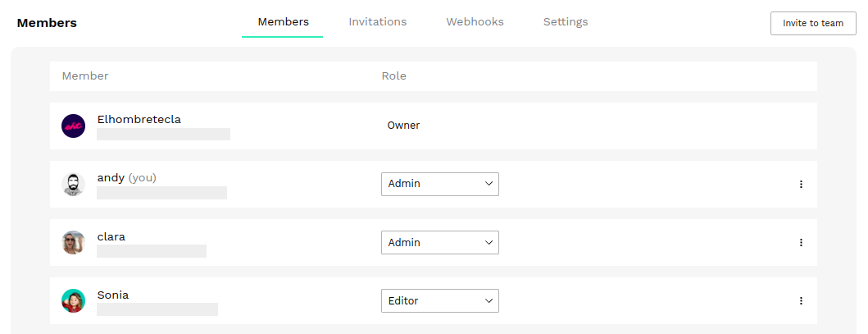Image resolution: width=868 pixels, height=334 pixels.
Task: Expand andy's Admin role dropdown
Action: (440, 184)
